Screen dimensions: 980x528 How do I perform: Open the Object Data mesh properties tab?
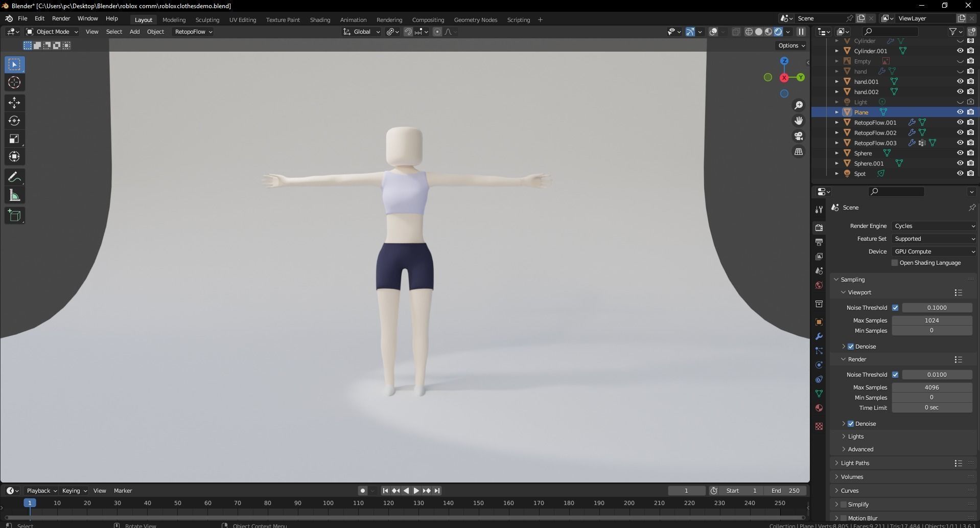819,394
